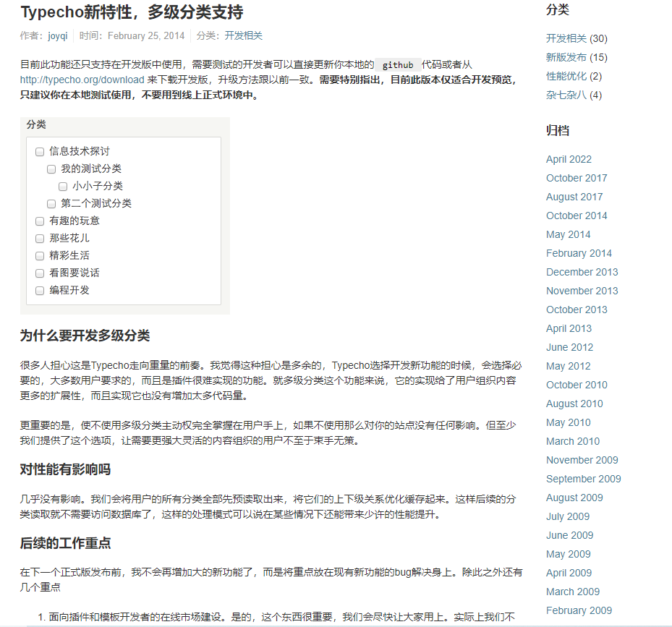The image size is (672, 627).
Task: Tick the 看图要说话 checkbox
Action: (x=40, y=273)
